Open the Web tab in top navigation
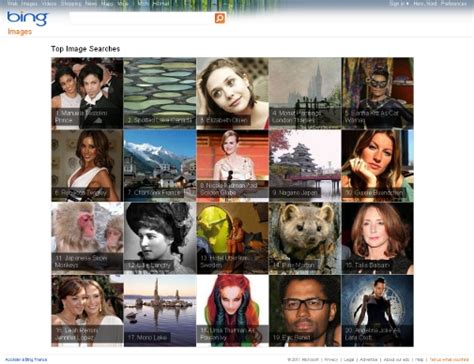474x364 pixels. point(12,4)
